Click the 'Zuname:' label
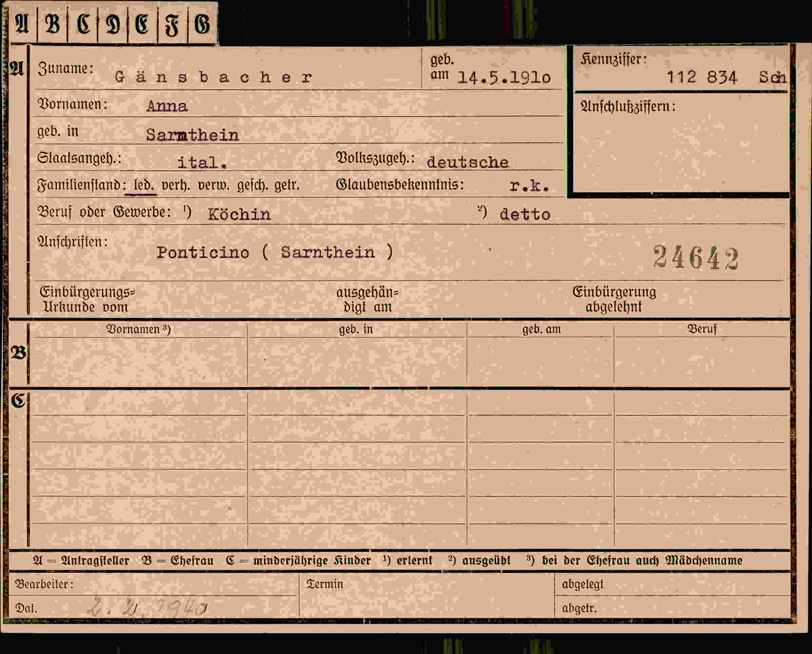Viewport: 812px width, 654px height. (x=65, y=69)
